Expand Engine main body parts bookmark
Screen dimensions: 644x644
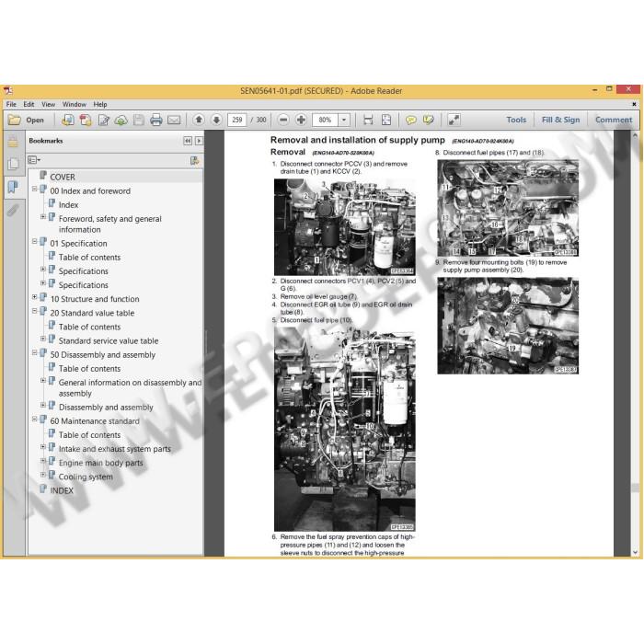point(43,460)
